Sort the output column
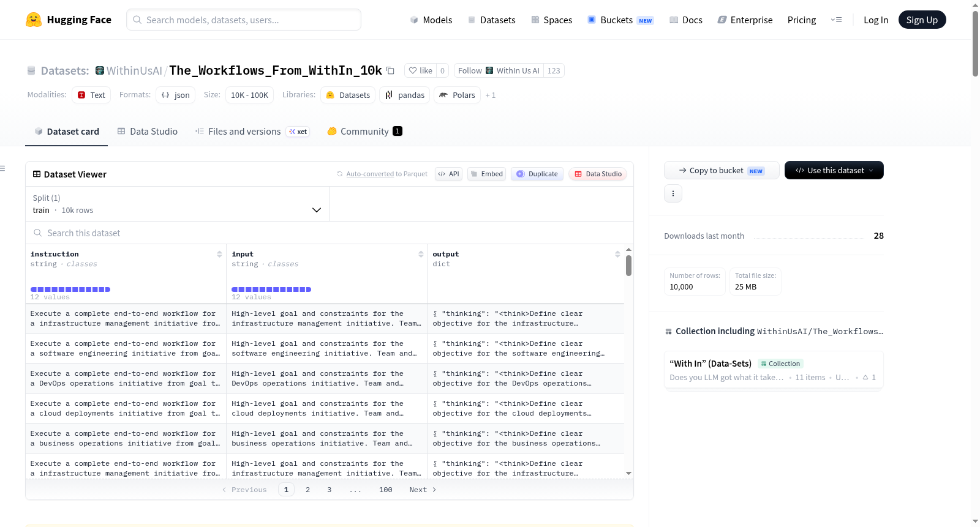 [617, 254]
